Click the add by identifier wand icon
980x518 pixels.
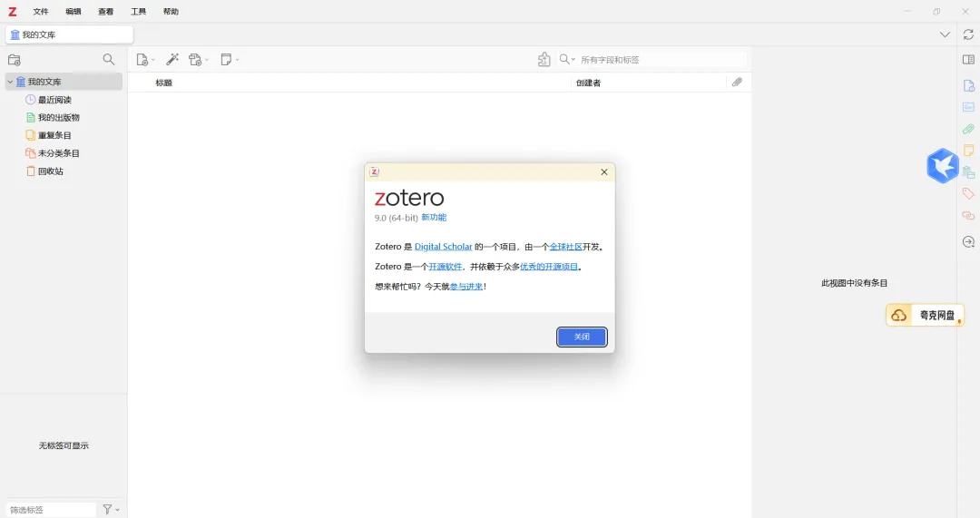[171, 59]
